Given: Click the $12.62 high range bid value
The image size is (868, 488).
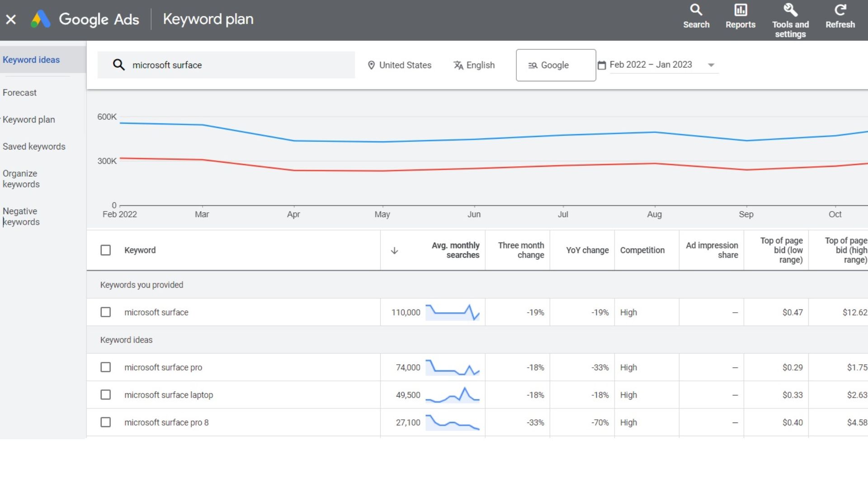Looking at the screenshot, I should 854,312.
